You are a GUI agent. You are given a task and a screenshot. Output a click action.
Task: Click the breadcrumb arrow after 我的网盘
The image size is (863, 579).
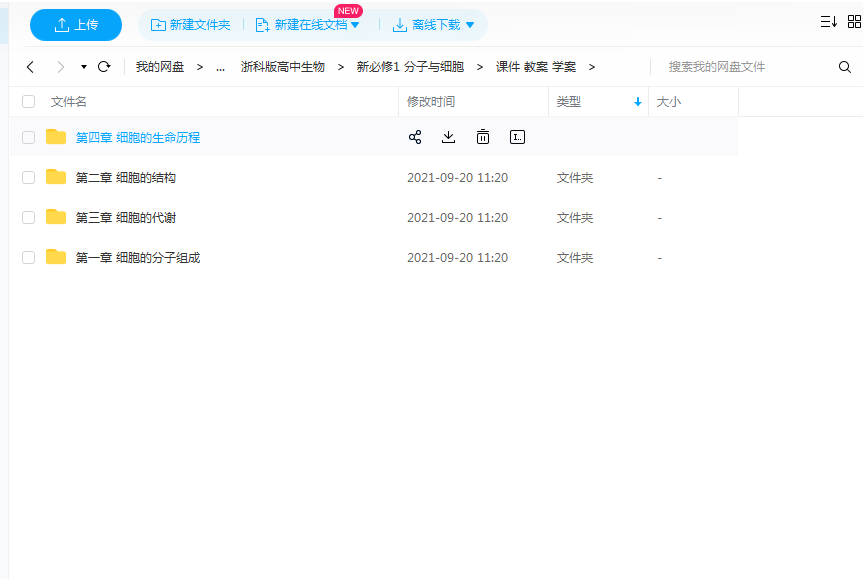[x=200, y=67]
